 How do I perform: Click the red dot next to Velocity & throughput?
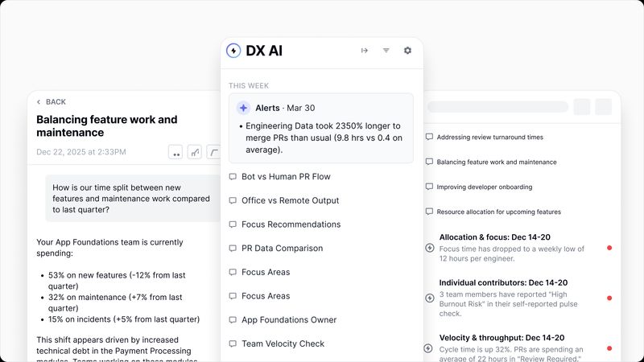coord(609,348)
